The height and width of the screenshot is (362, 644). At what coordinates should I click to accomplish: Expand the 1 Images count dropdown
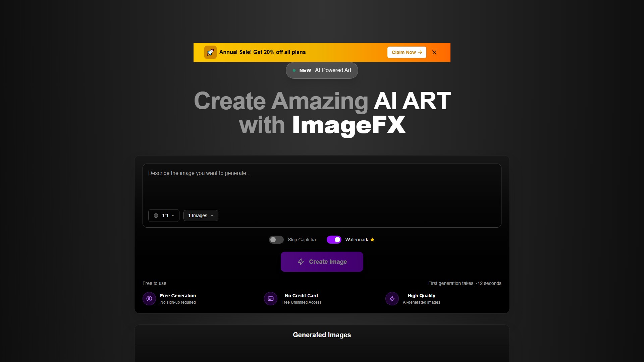(201, 216)
